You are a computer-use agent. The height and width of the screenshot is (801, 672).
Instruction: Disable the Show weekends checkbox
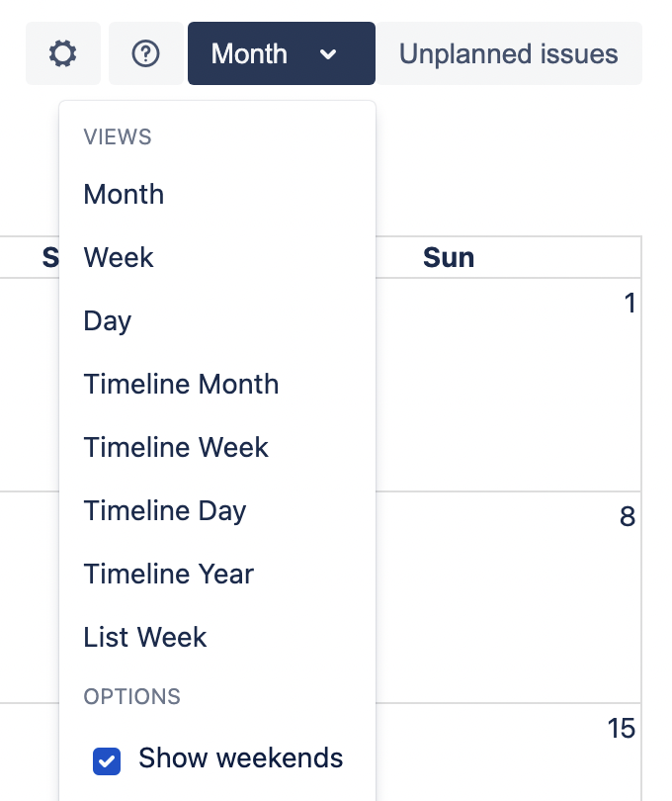click(106, 761)
